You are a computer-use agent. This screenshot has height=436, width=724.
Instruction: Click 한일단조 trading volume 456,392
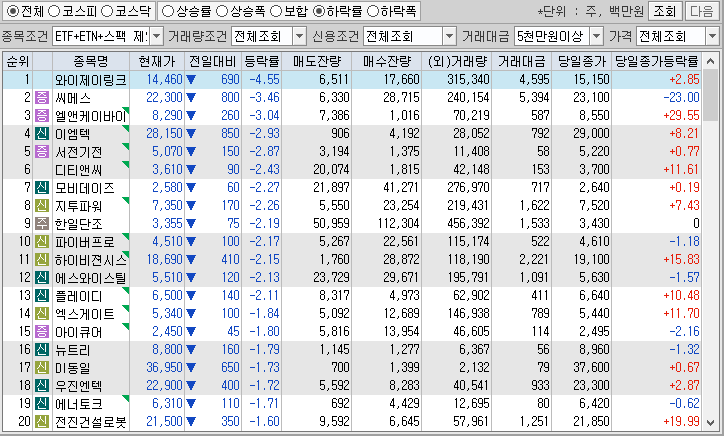[468, 223]
